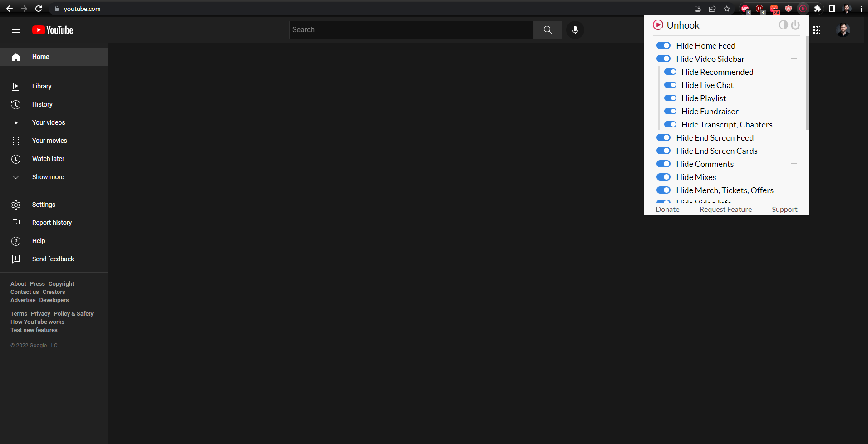Click the browser forward arrow

click(x=24, y=9)
